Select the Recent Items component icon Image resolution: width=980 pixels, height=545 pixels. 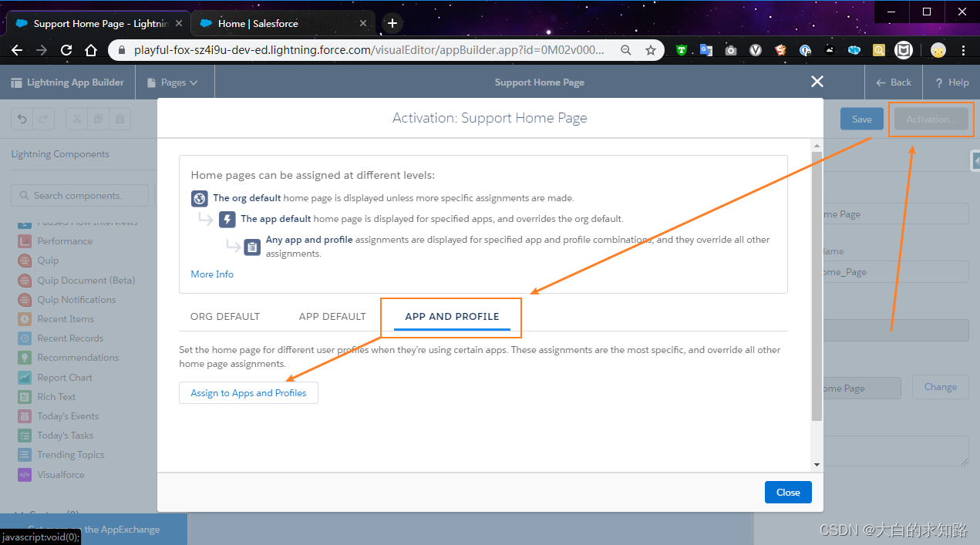point(24,319)
